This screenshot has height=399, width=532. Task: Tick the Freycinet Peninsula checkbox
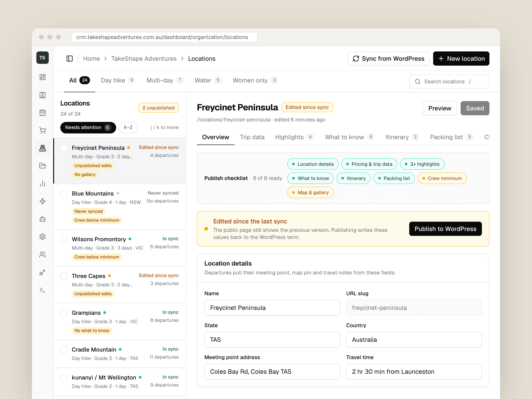pos(64,148)
